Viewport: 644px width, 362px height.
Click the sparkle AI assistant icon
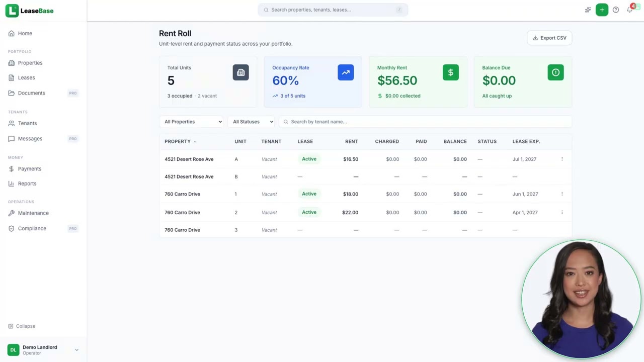point(588,10)
